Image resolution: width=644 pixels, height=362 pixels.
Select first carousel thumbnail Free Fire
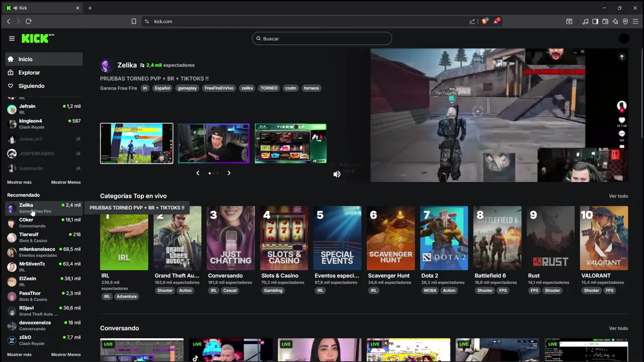(136, 143)
